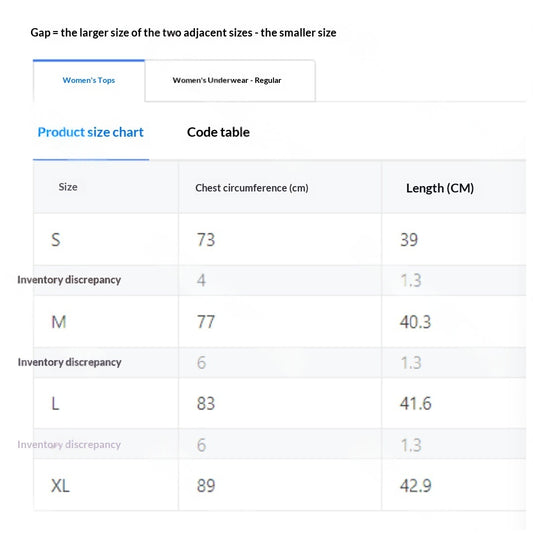Click the Chest circumference (cm) header
The height and width of the screenshot is (533, 533).
pos(252,188)
